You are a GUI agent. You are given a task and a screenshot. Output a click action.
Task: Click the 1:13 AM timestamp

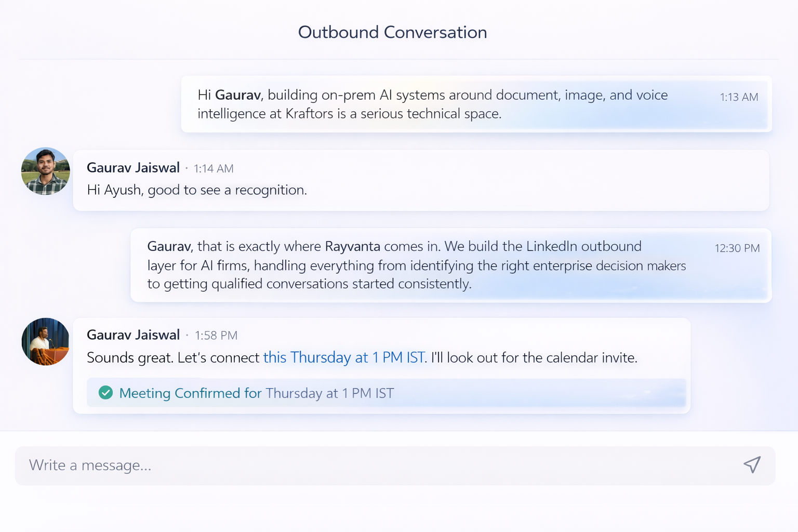coord(738,97)
